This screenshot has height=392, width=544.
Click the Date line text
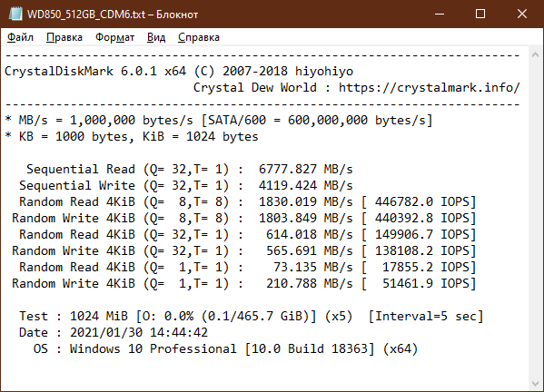[x=114, y=332]
